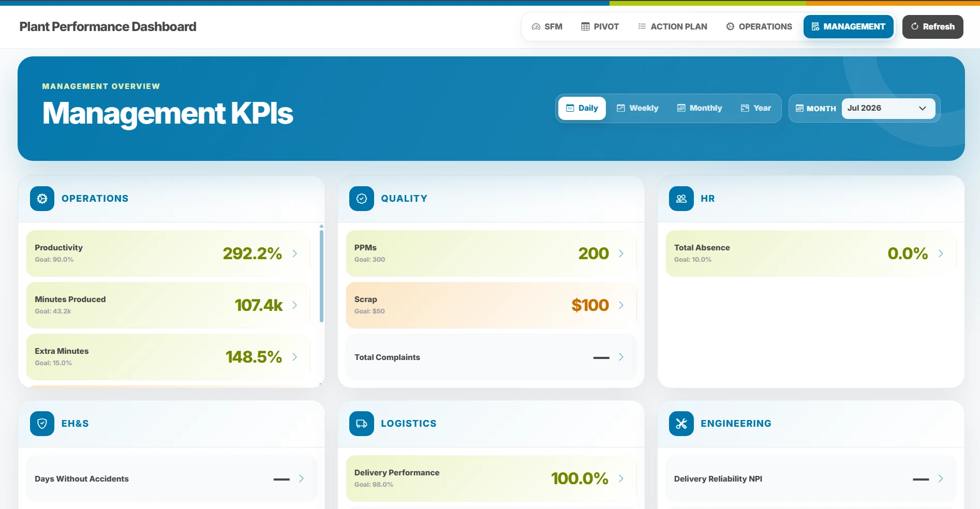Click the EH&S shield section icon
The height and width of the screenshot is (509, 980).
42,424
